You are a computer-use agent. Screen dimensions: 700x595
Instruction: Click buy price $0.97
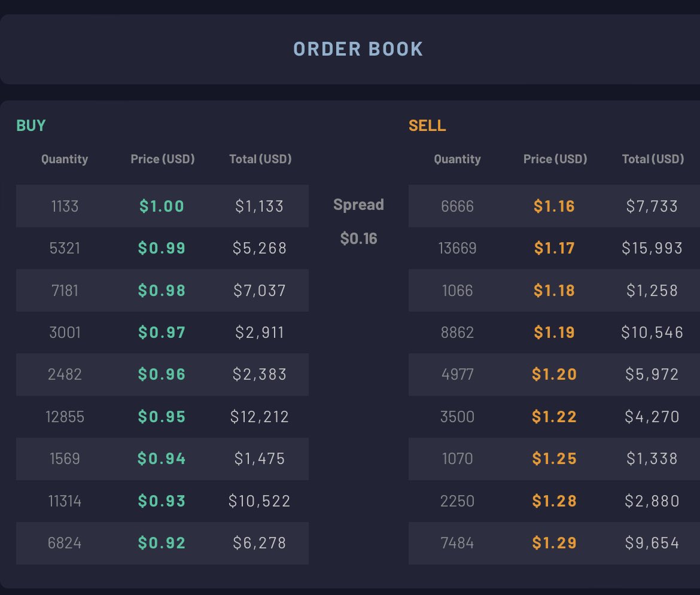pyautogui.click(x=162, y=332)
